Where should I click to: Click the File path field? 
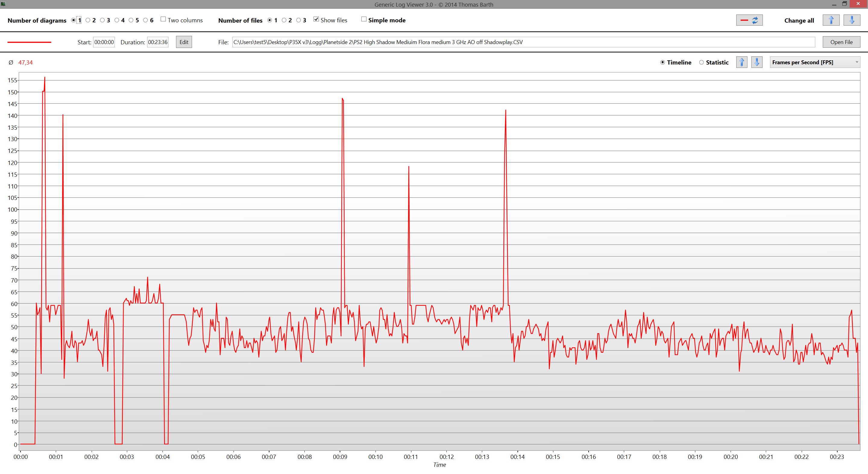pyautogui.click(x=524, y=42)
